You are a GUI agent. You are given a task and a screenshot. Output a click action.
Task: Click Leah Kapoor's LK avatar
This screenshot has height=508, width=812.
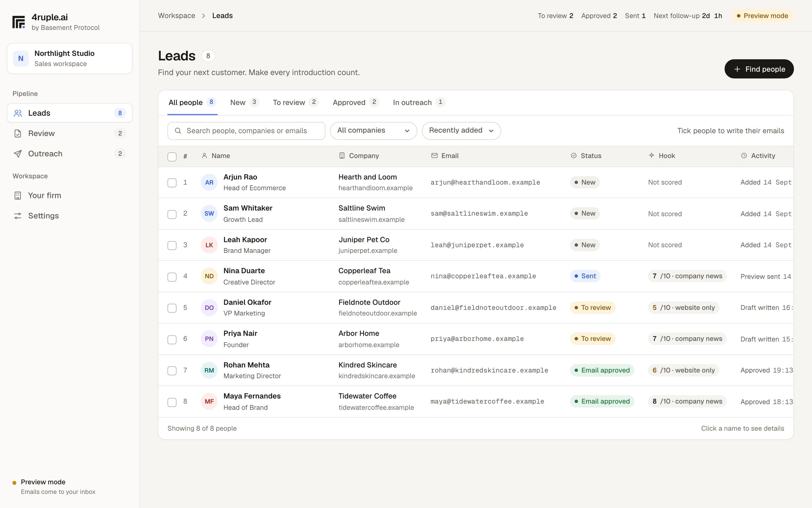[209, 245]
